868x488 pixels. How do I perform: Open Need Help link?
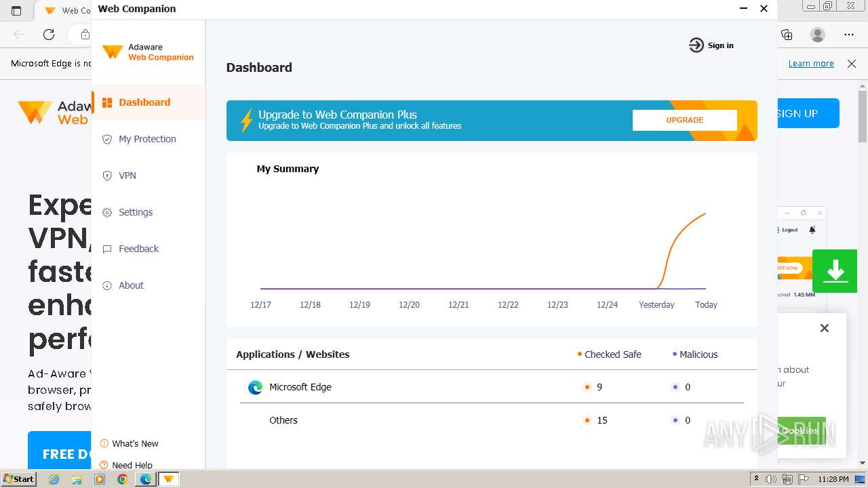[x=132, y=465]
